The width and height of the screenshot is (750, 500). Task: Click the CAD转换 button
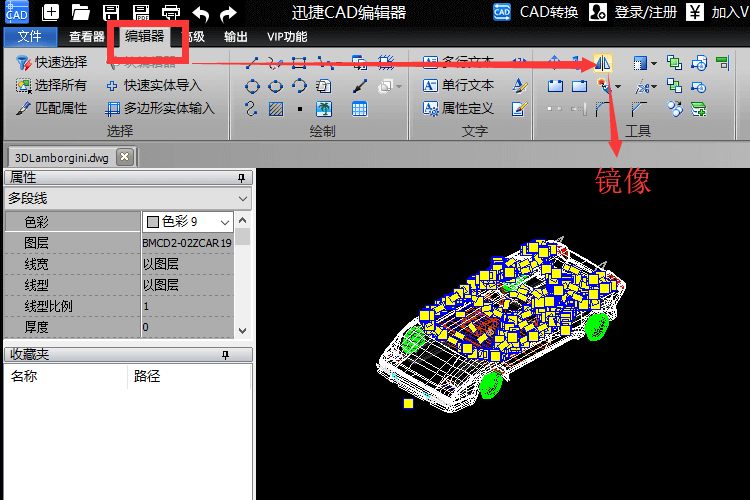tap(536, 13)
